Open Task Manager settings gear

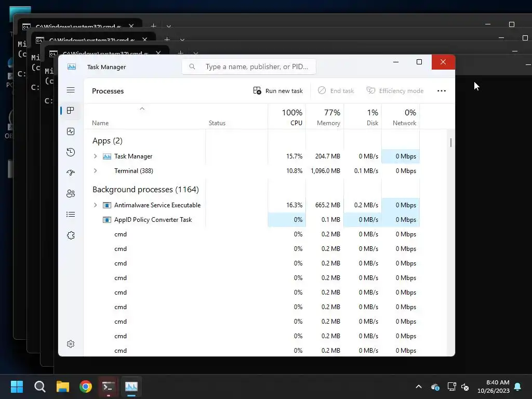71,344
